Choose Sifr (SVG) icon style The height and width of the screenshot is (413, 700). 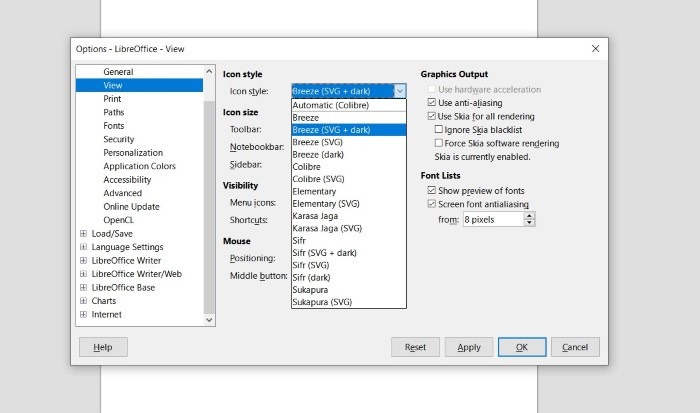pos(349,265)
